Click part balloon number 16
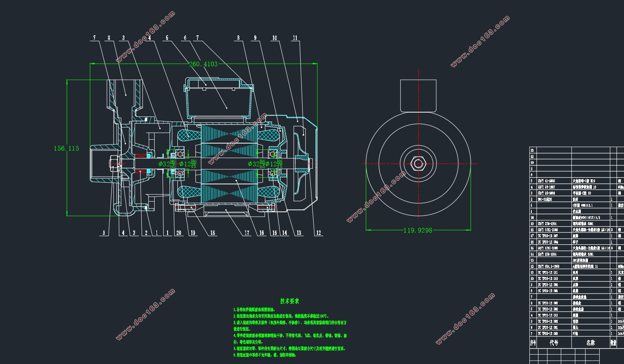Viewport: 624px width, 364px height. click(262, 233)
